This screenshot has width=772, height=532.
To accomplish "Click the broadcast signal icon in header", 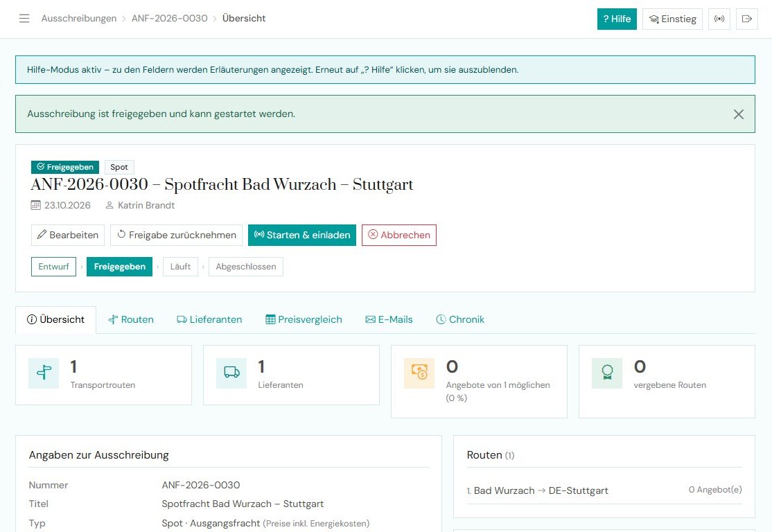I will (719, 19).
